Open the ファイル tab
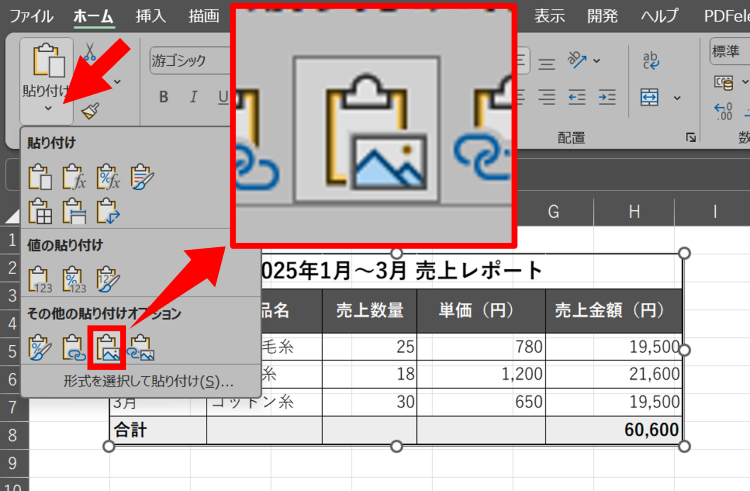 (31, 16)
